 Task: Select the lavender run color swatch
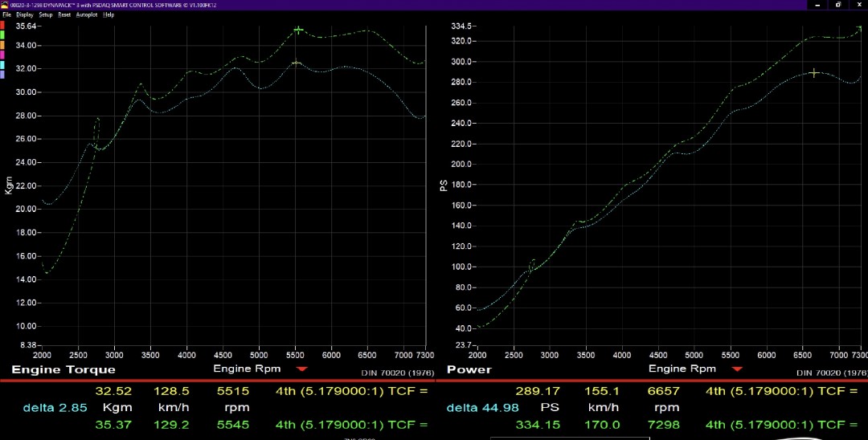click(x=2, y=74)
